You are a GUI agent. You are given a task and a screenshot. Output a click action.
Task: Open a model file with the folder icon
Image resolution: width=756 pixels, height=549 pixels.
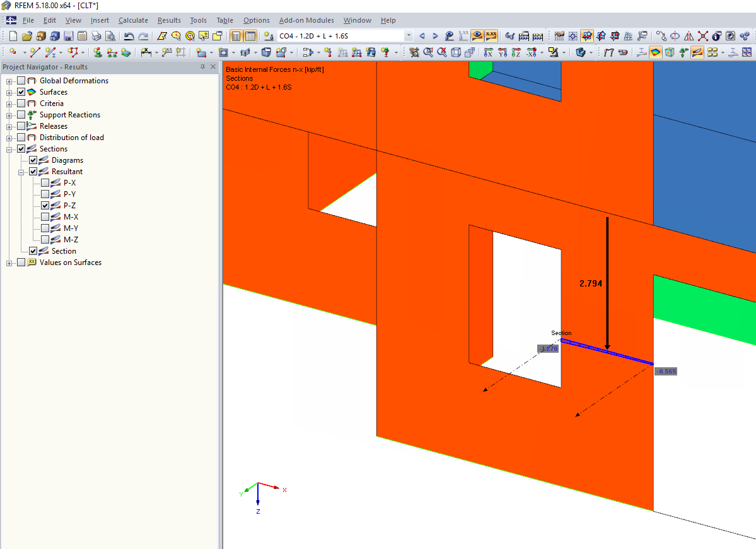(27, 36)
